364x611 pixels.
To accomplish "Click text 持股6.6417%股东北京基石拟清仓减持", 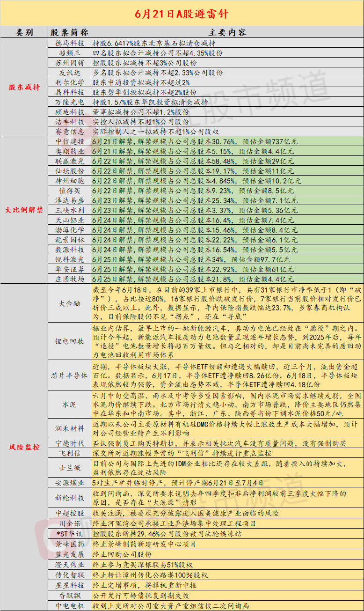I will [x=154, y=43].
